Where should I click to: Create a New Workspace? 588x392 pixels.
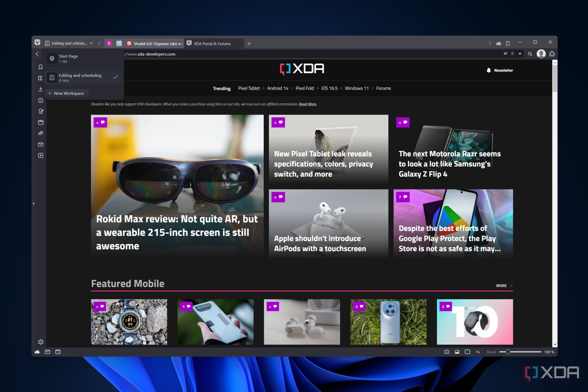[x=66, y=93]
